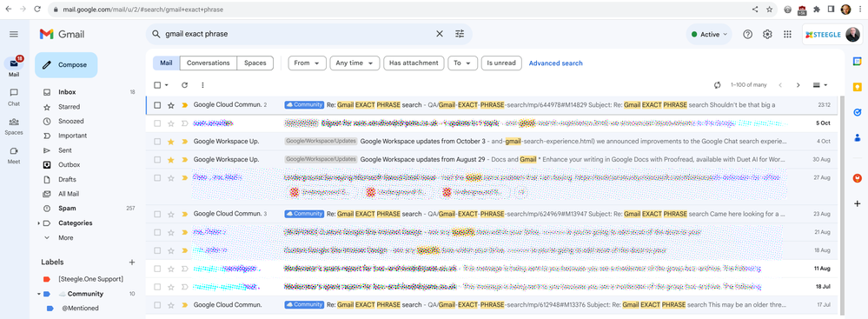Open Google Keep side panel icon
868x319 pixels.
(857, 87)
